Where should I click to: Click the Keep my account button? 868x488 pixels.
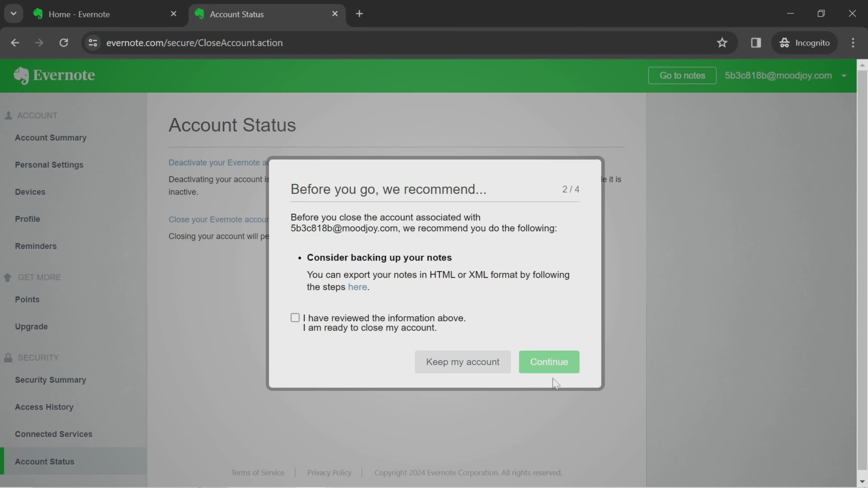click(463, 362)
